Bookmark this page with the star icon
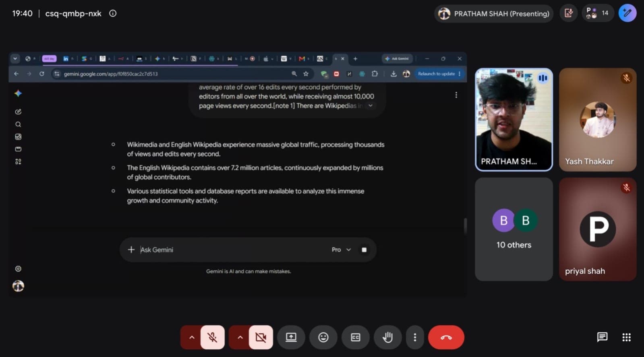644x357 pixels. point(306,74)
